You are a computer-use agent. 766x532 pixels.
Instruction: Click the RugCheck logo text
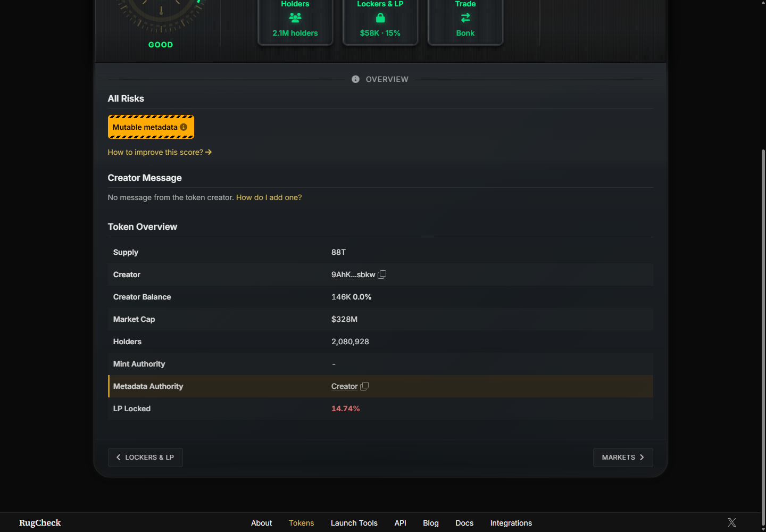coord(40,523)
